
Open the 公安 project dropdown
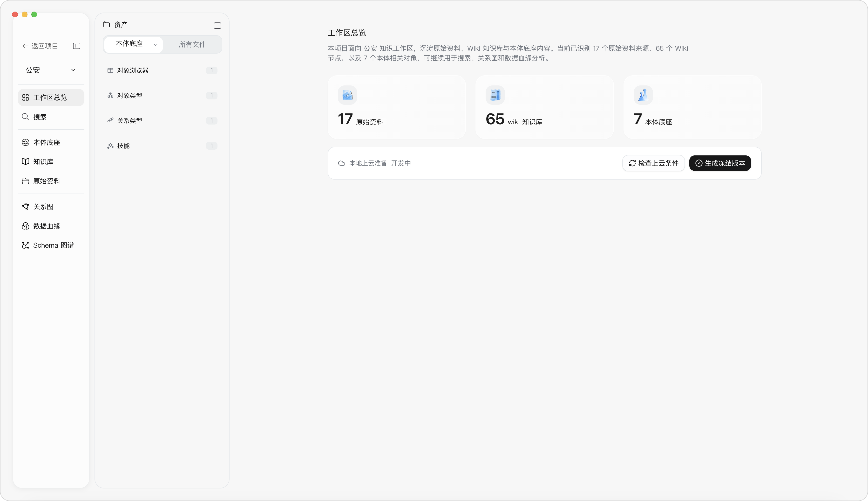coord(51,70)
